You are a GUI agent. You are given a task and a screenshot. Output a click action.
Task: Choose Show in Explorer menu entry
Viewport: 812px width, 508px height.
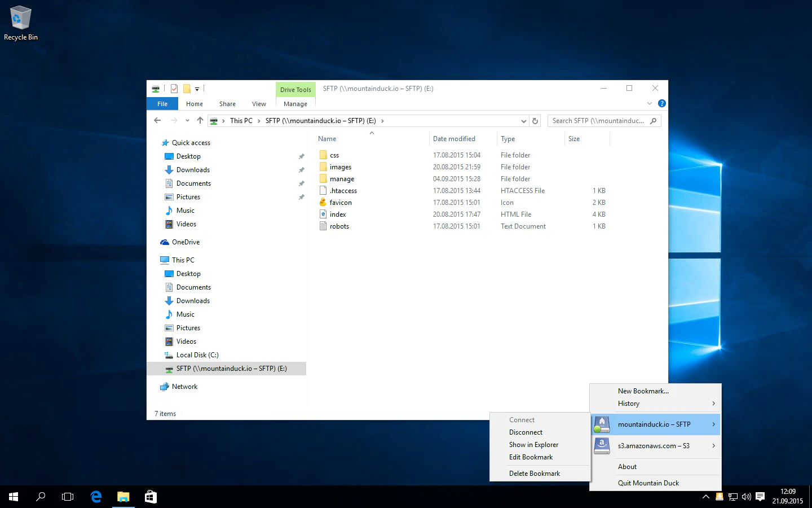tap(533, 445)
